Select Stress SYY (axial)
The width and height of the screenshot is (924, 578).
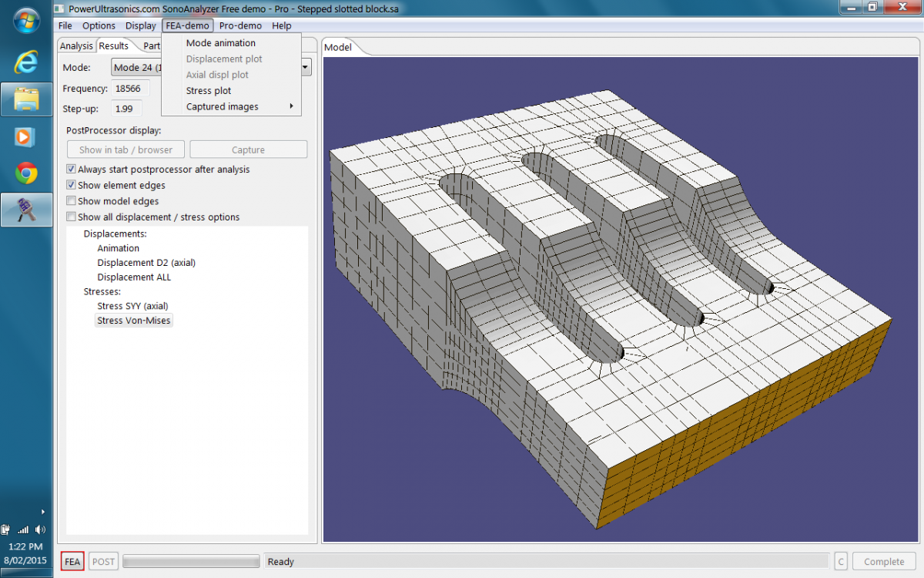(x=132, y=306)
